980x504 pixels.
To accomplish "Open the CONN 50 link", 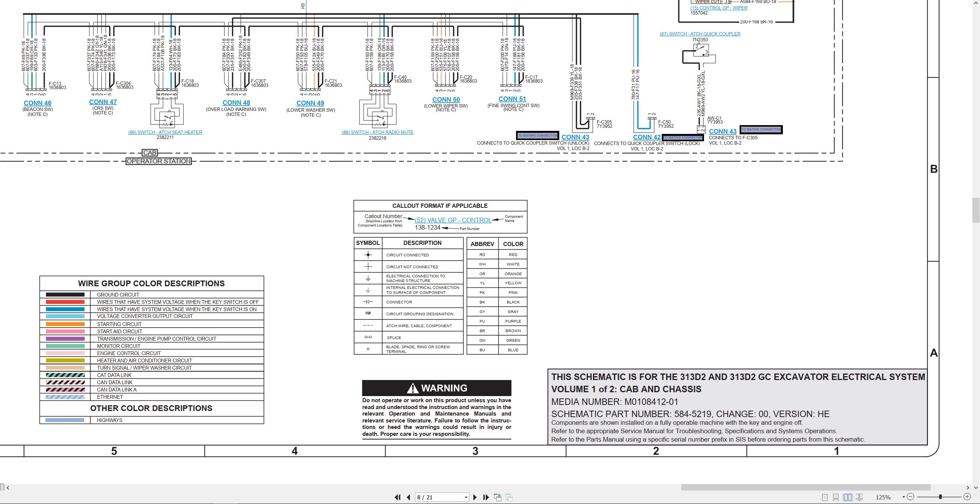I will (x=446, y=99).
